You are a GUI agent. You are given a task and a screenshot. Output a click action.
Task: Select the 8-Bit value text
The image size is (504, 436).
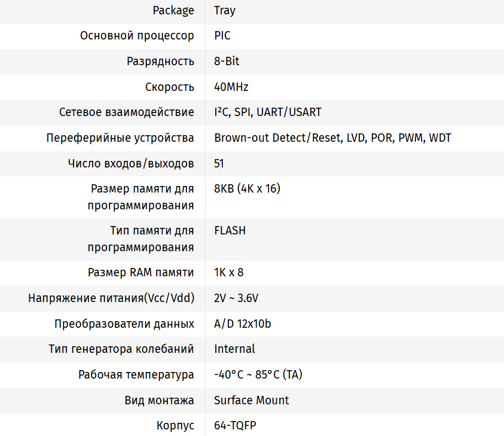point(227,61)
